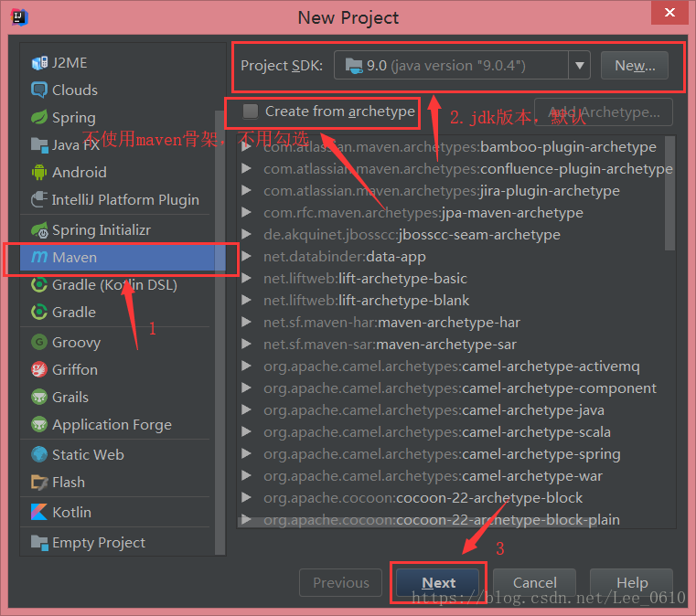Select the Static Web project type
The image size is (696, 616).
pyautogui.click(x=117, y=454)
